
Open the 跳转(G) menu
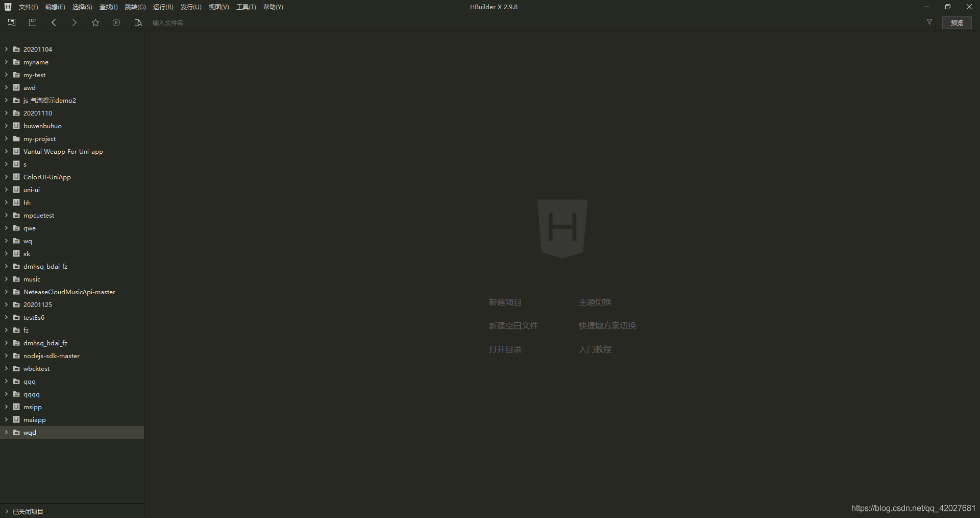135,7
